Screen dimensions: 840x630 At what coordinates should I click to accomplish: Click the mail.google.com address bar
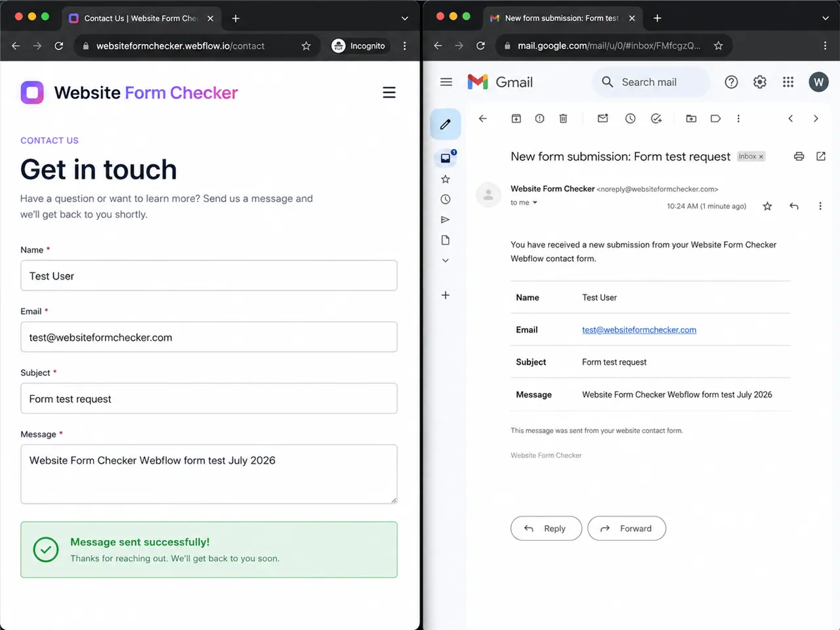pos(608,46)
